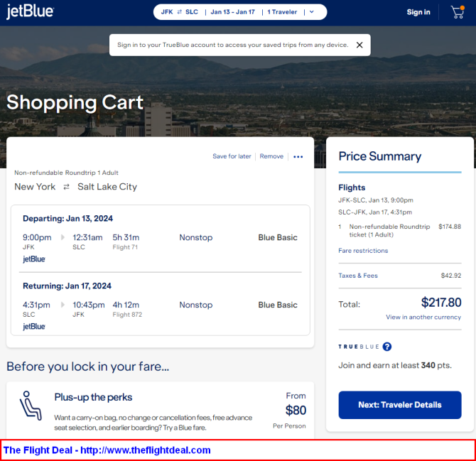
Task: Expand the trip search summary chevron
Action: (x=311, y=12)
